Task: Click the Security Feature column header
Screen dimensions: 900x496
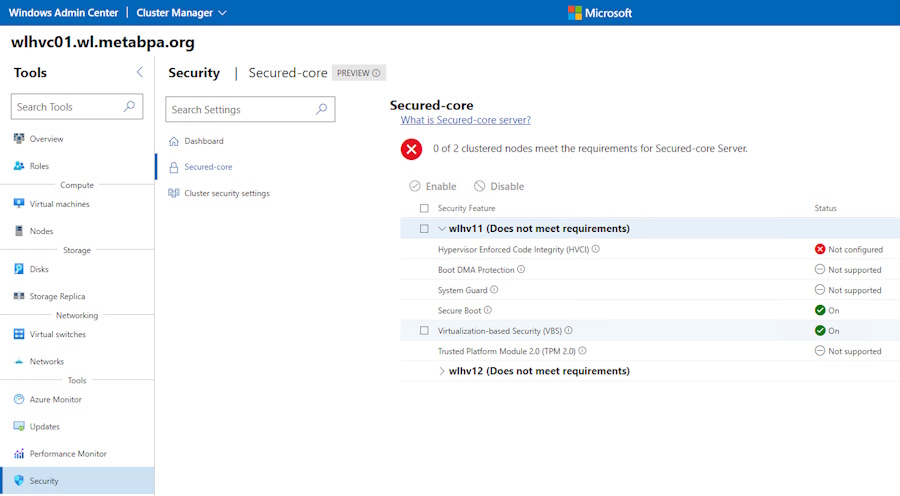Action: tap(466, 208)
